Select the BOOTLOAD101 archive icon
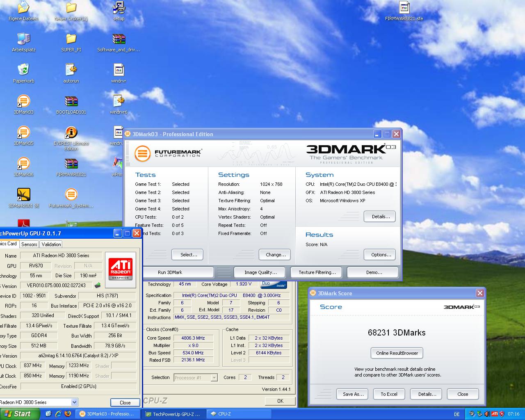 (71, 101)
